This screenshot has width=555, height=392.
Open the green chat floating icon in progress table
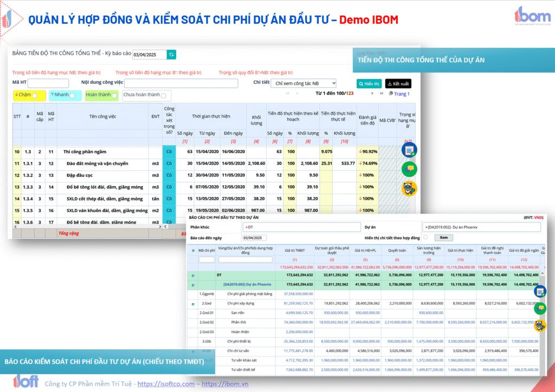pos(409,169)
